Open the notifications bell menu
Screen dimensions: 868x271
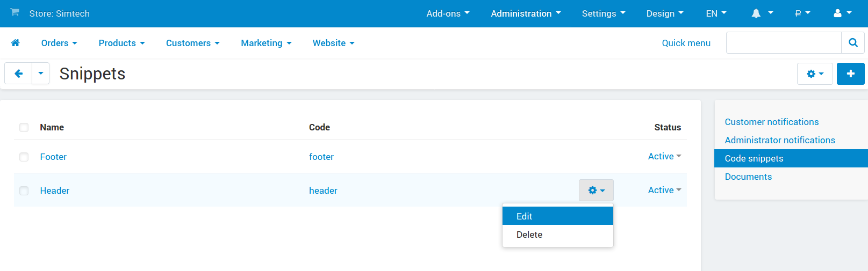762,13
